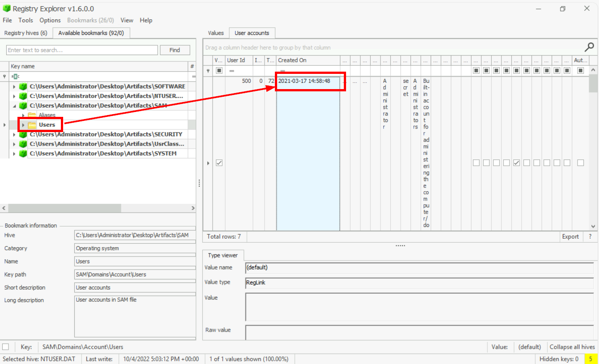
Task: Click the Registry Explorer app icon in title bar
Action: pos(6,9)
